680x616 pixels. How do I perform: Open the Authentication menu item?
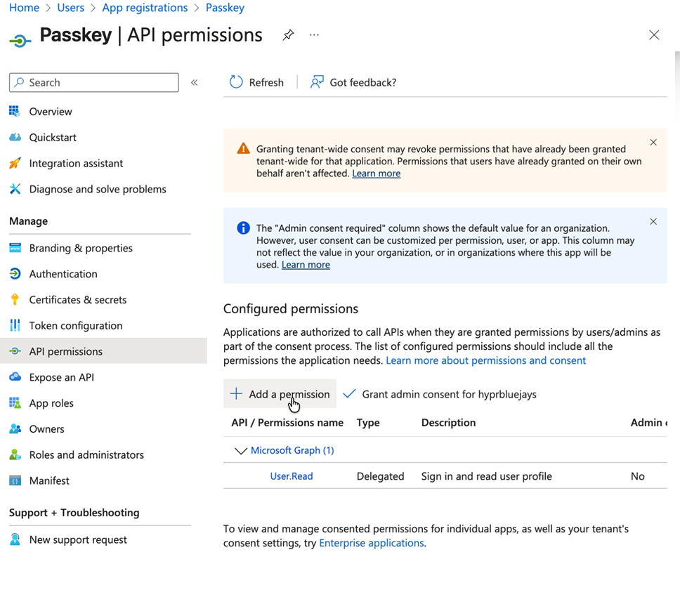click(63, 274)
